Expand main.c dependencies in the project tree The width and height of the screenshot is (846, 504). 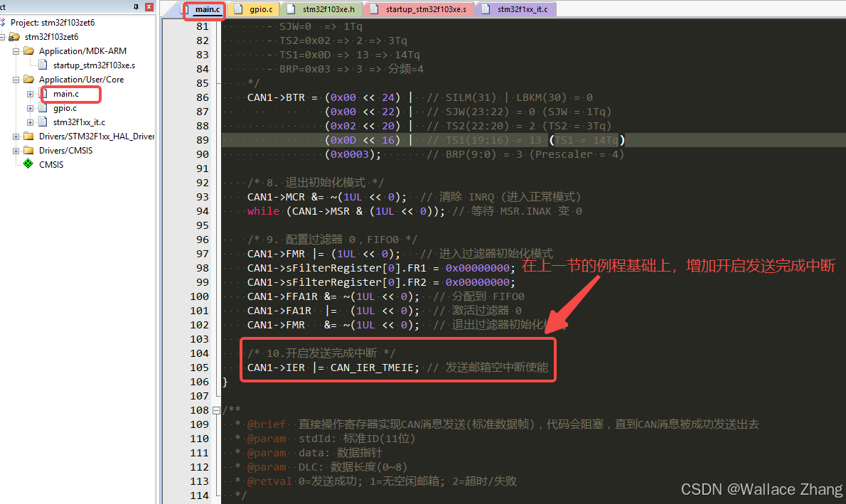[x=30, y=94]
